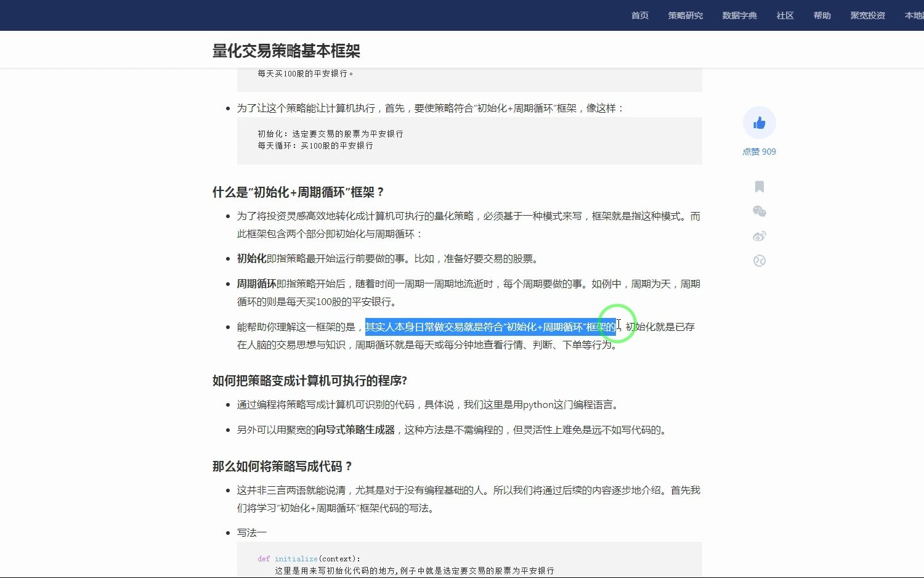The image size is (924, 578).
Task: Click the code comment 这里是用来写初始化代码的地方
Action: [415, 571]
